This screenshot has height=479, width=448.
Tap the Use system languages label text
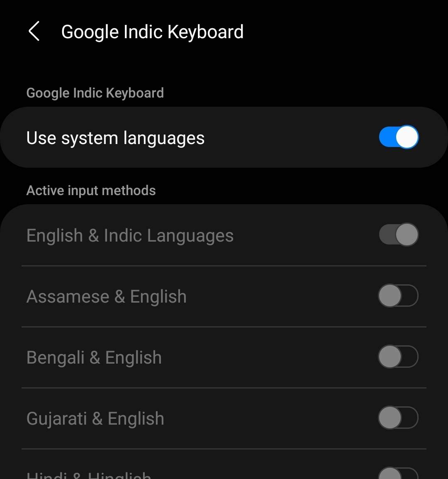coord(115,138)
